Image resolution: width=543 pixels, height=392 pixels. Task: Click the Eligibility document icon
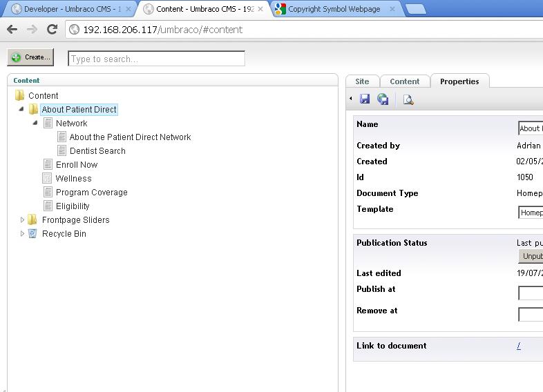[48, 206]
